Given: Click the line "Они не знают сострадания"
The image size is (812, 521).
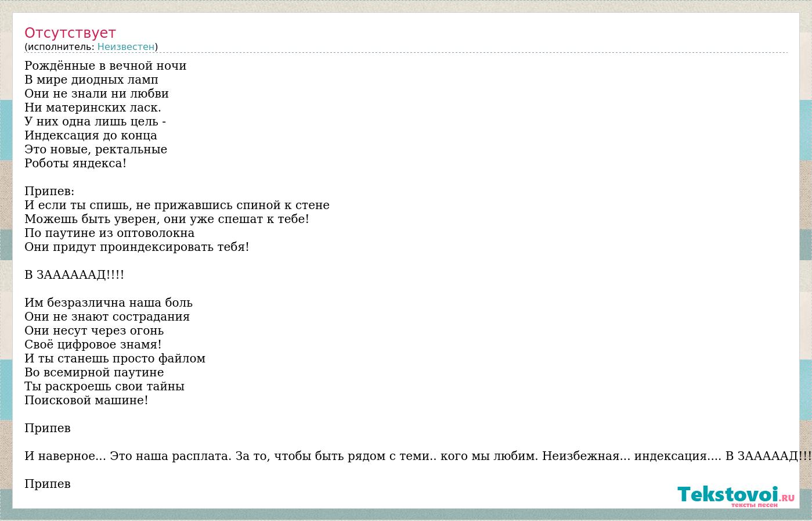Looking at the screenshot, I should [x=107, y=317].
